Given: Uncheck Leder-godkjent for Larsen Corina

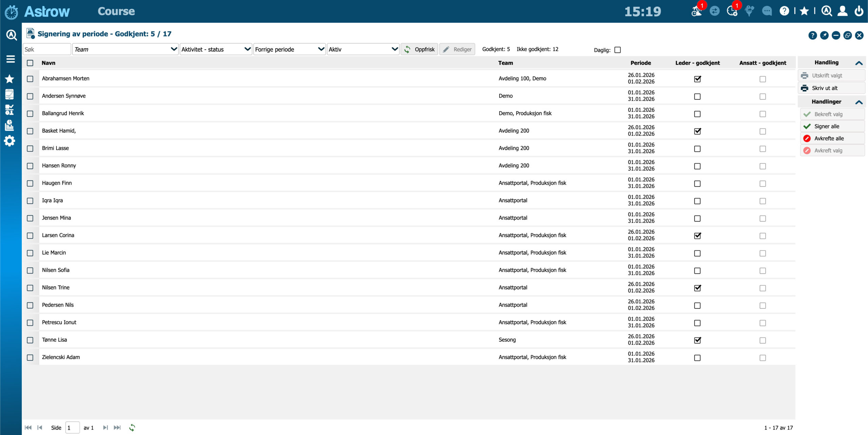Looking at the screenshot, I should pyautogui.click(x=697, y=236).
